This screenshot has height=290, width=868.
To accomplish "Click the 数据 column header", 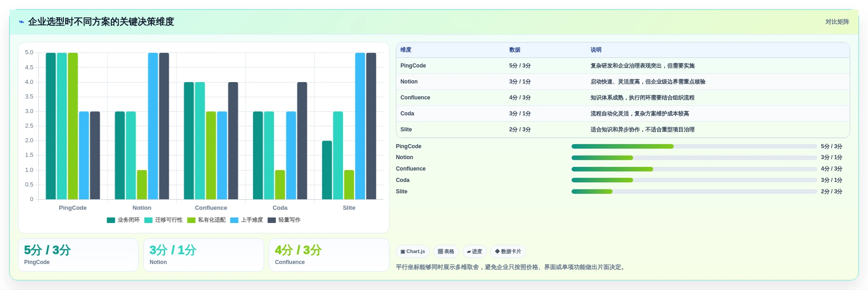I will pyautogui.click(x=515, y=50).
